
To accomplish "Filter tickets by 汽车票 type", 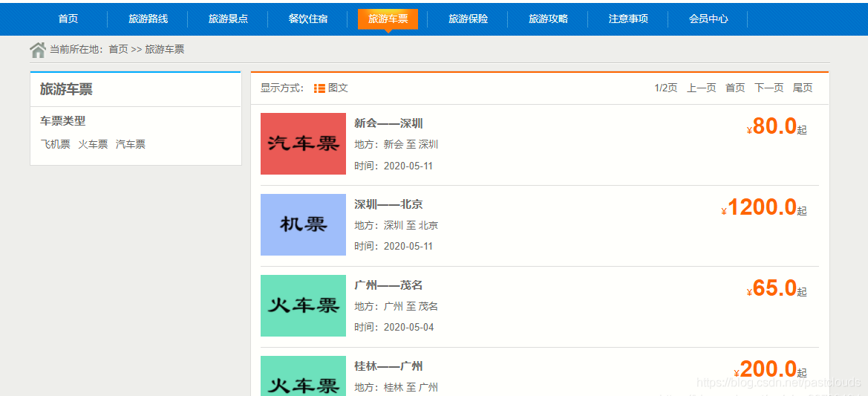I will point(131,145).
